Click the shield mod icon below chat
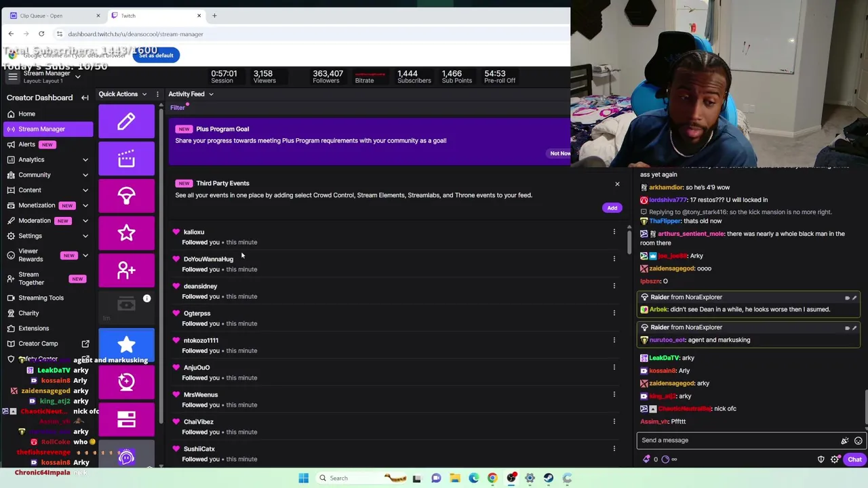 coord(821,460)
